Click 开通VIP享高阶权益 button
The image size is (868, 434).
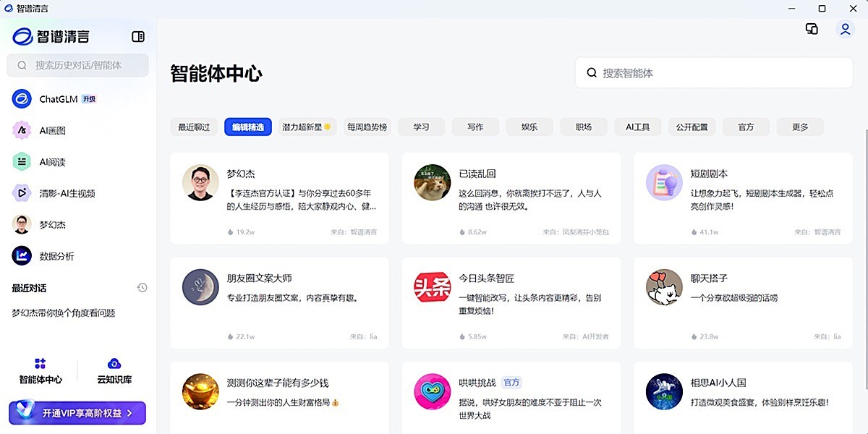click(77, 413)
